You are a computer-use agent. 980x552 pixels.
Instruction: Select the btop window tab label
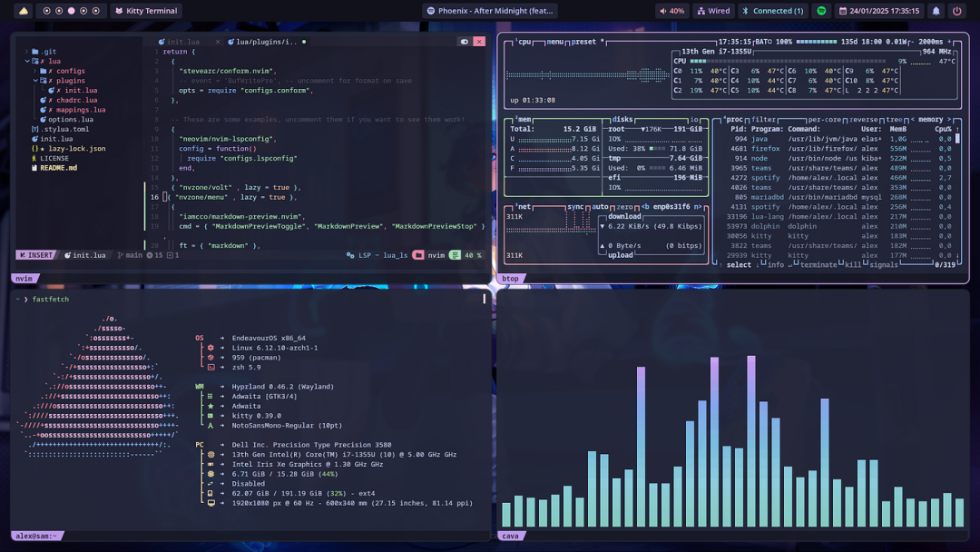(510, 278)
